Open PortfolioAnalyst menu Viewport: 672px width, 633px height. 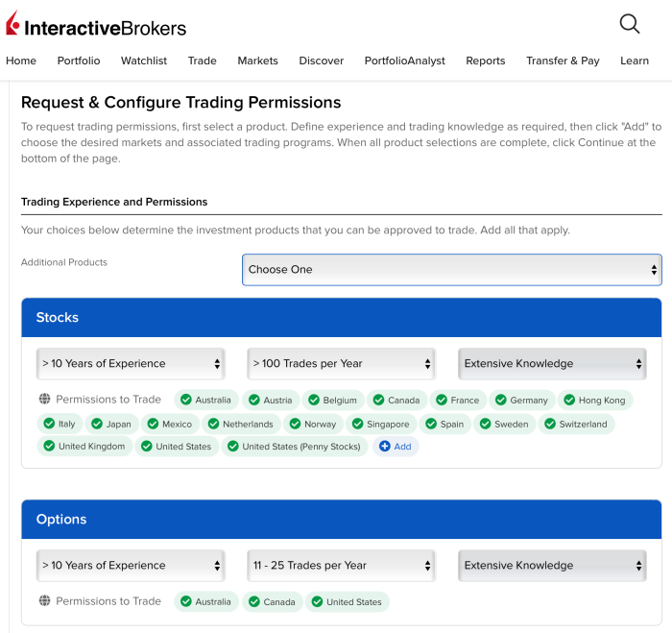tap(405, 61)
